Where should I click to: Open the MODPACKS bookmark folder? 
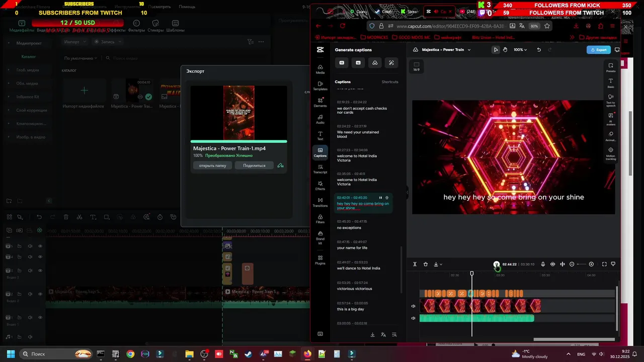pyautogui.click(x=374, y=37)
